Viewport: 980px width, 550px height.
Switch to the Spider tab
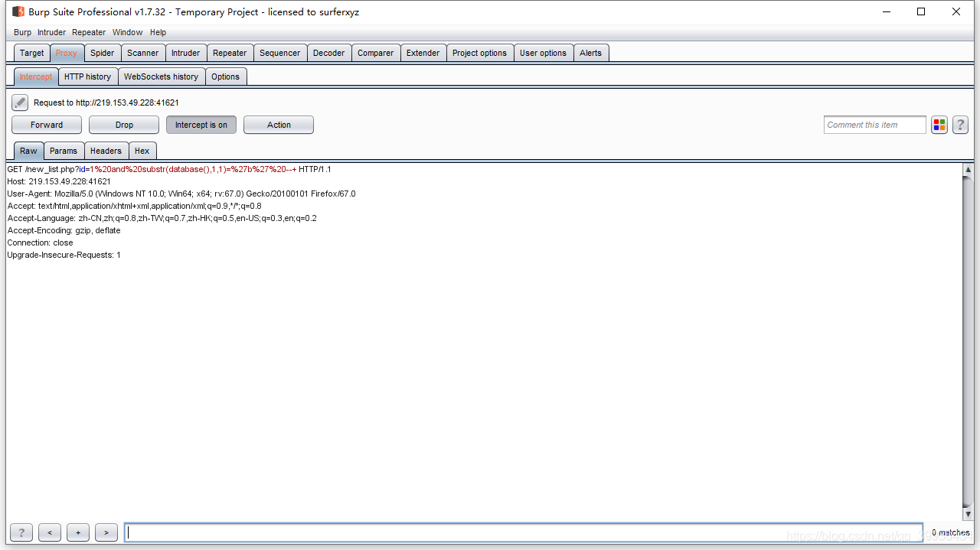point(103,53)
